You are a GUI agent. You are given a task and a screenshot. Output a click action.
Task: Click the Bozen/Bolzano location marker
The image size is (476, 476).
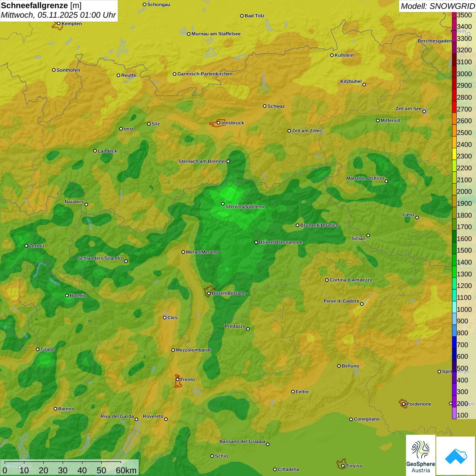tap(209, 293)
